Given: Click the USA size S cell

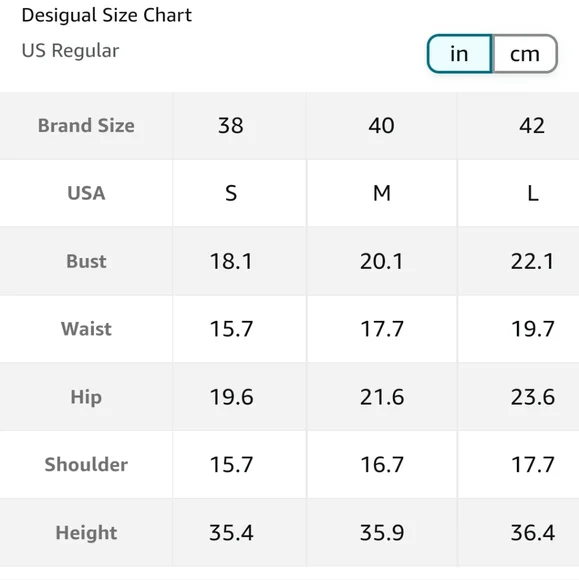Looking at the screenshot, I should point(231,193).
